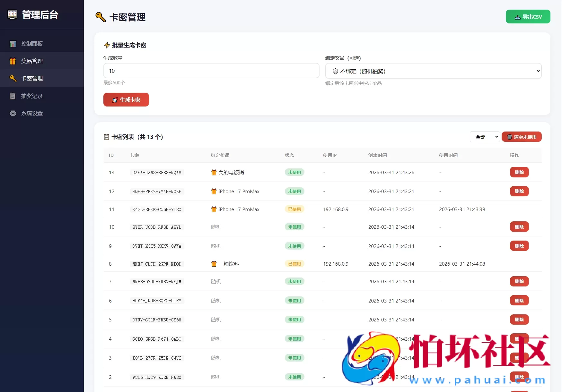The image size is (562, 392).
Task: Click the 导出CSV export button
Action: [528, 16]
